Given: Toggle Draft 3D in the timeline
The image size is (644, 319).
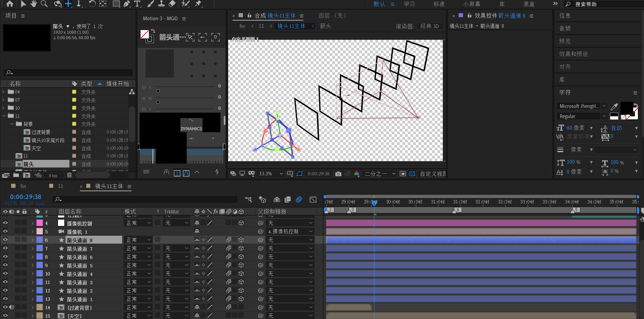Looking at the screenshot, I should click(x=262, y=200).
